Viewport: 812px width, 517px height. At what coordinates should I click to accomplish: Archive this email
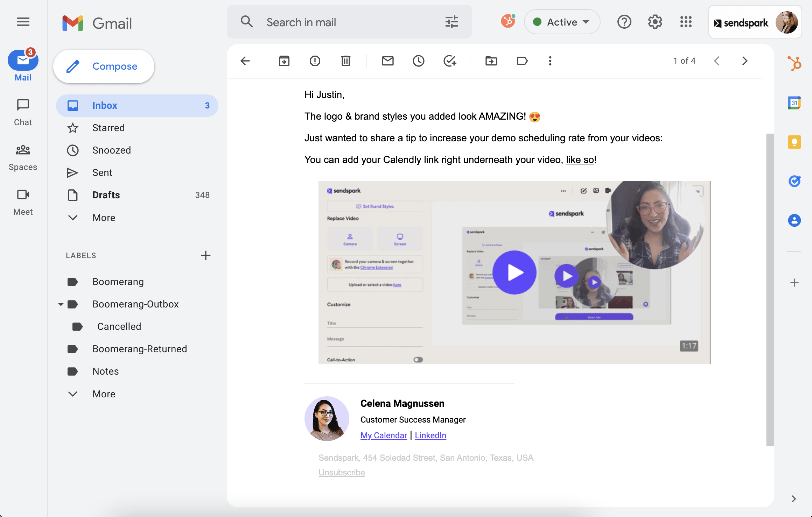point(284,61)
